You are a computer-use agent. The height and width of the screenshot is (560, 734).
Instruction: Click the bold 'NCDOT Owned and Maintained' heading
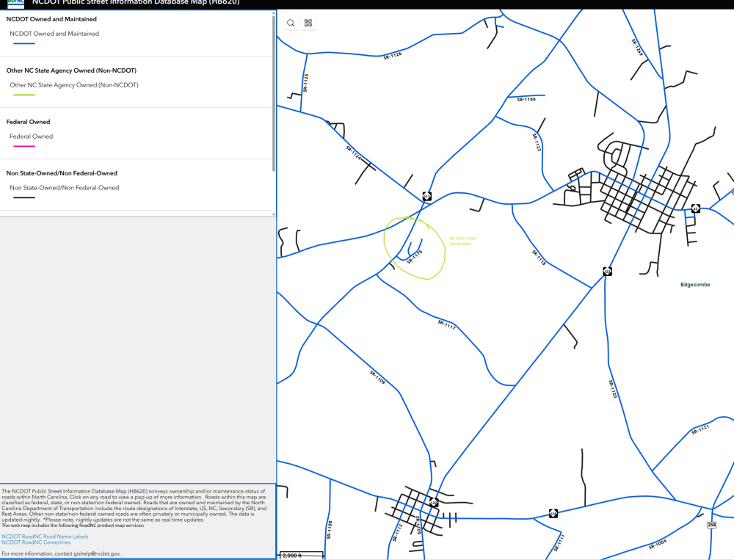51,19
